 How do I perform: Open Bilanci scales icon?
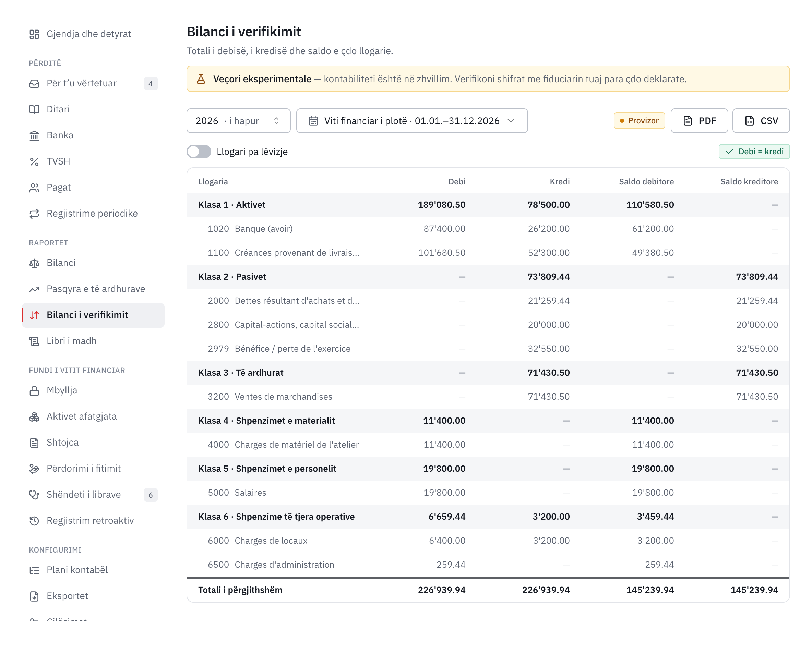pyautogui.click(x=34, y=263)
